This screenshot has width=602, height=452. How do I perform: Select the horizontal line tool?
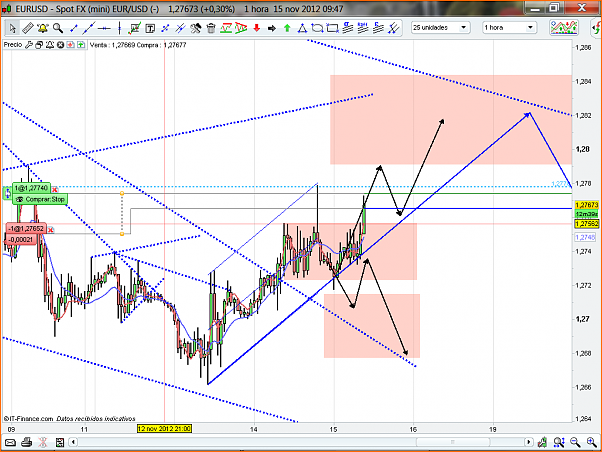104,28
